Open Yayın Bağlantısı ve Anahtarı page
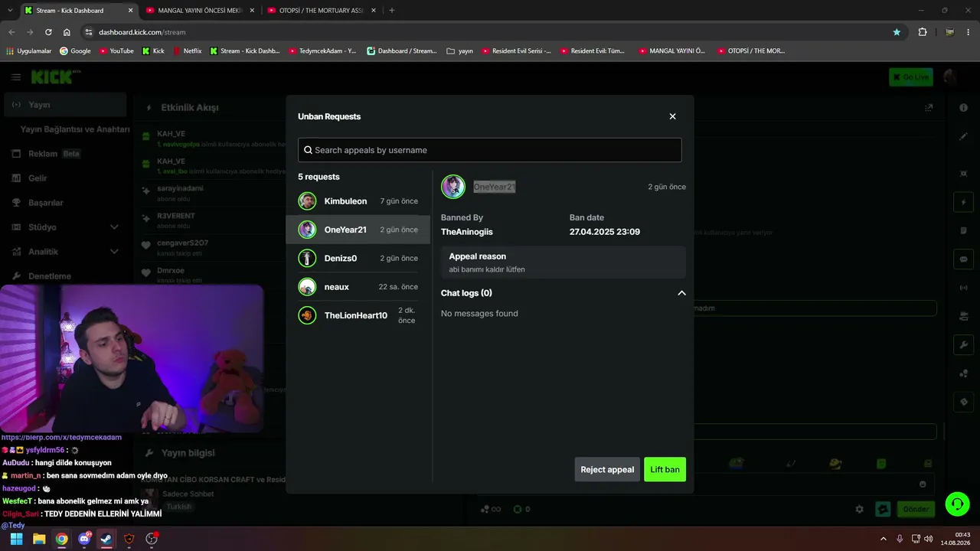This screenshot has height=551, width=980. [75, 129]
